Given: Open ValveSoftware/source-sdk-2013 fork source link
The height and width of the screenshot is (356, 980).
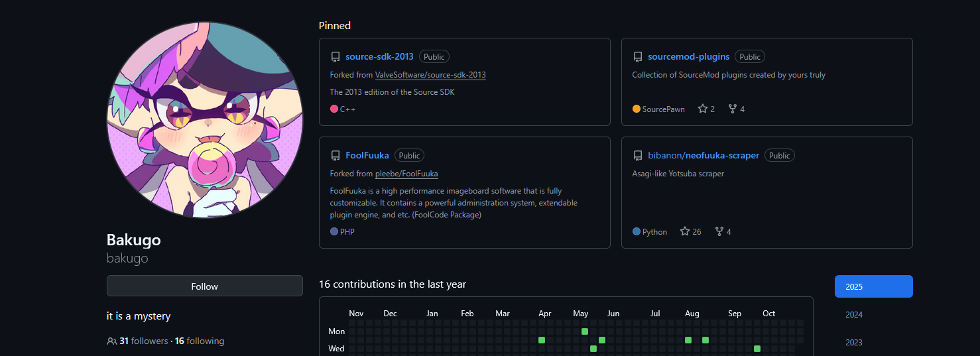Looking at the screenshot, I should pos(430,75).
